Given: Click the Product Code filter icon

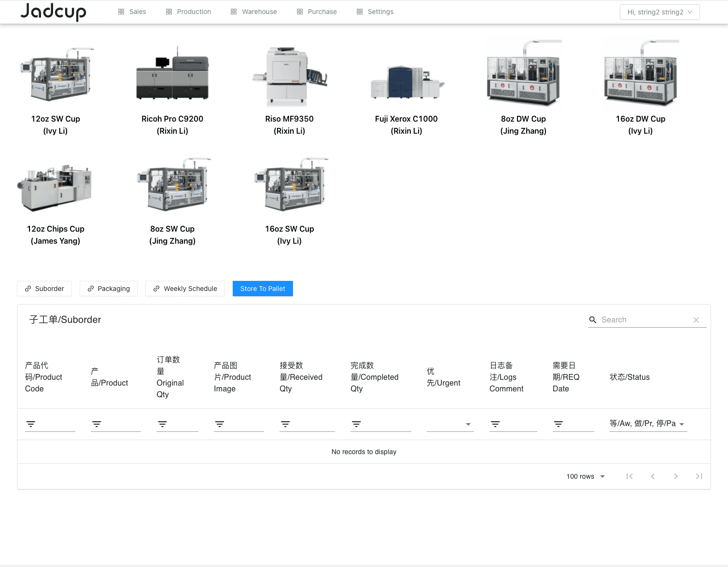Looking at the screenshot, I should tap(31, 424).
